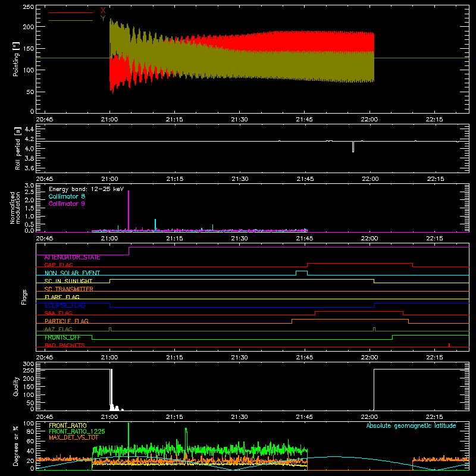This screenshot has height=476, width=476.
Task: Click the roll period dip near 21:56
Action: click(353, 146)
